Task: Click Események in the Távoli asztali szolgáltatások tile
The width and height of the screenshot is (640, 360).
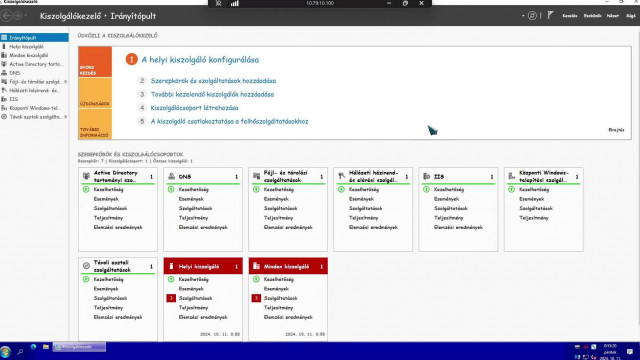Action: pos(106,289)
